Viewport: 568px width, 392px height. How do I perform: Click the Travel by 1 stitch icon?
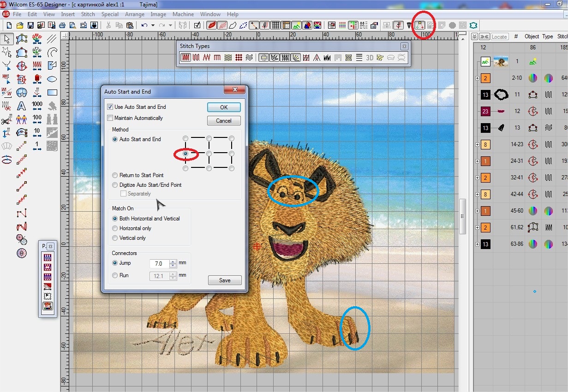tap(37, 146)
